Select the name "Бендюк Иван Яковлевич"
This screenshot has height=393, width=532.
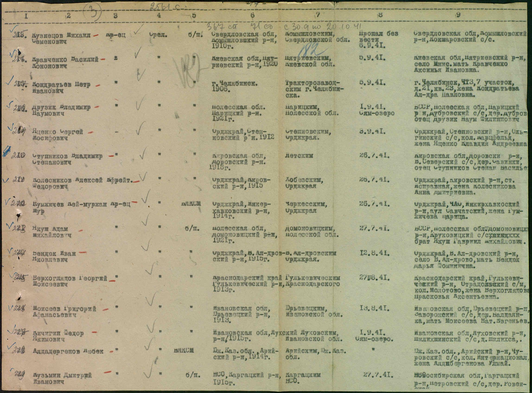pyautogui.click(x=54, y=256)
